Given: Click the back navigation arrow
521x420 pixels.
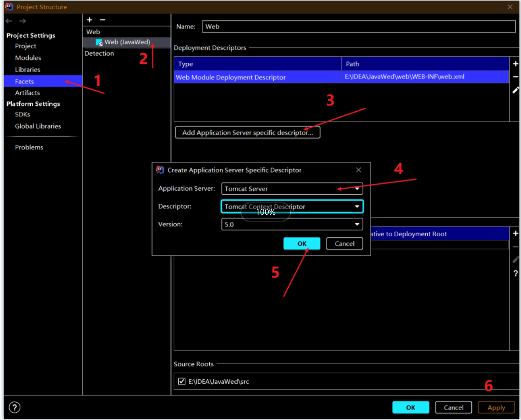Looking at the screenshot, I should [9, 21].
